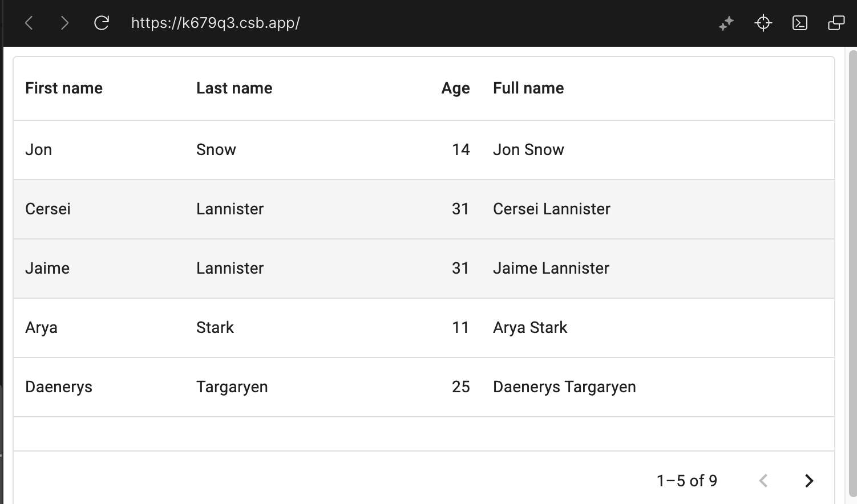Image resolution: width=857 pixels, height=504 pixels.
Task: Sort by First name column header
Action: pos(64,88)
